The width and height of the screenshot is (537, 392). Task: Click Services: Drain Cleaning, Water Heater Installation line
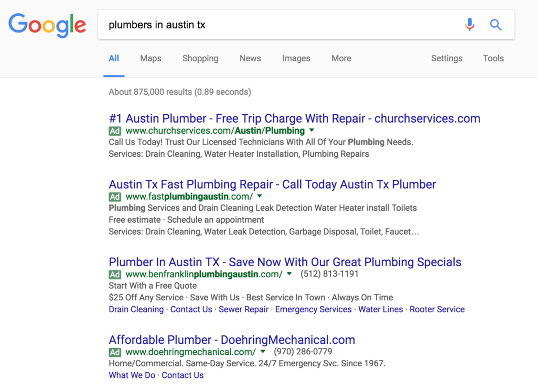pos(239,154)
